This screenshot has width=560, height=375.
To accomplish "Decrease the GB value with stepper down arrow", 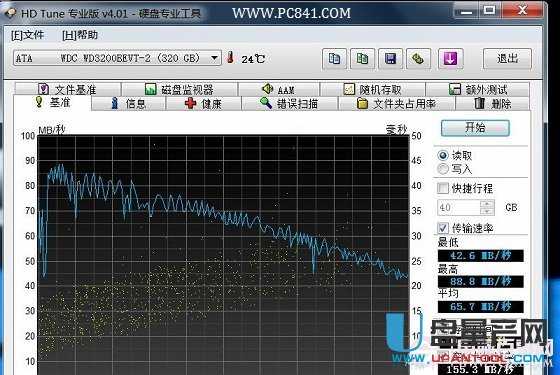I will (487, 211).
